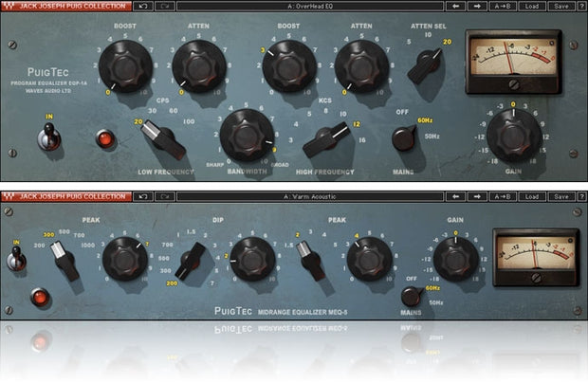Click Waves logo in EQP-1A title bar
Viewport: 588px width, 383px height.
click(x=9, y=6)
